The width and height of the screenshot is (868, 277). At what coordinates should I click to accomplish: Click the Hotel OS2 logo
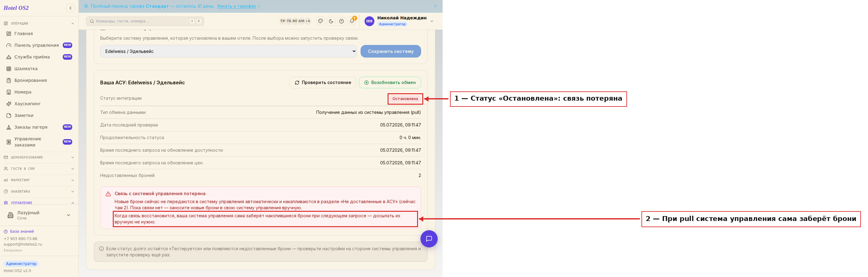pos(16,8)
